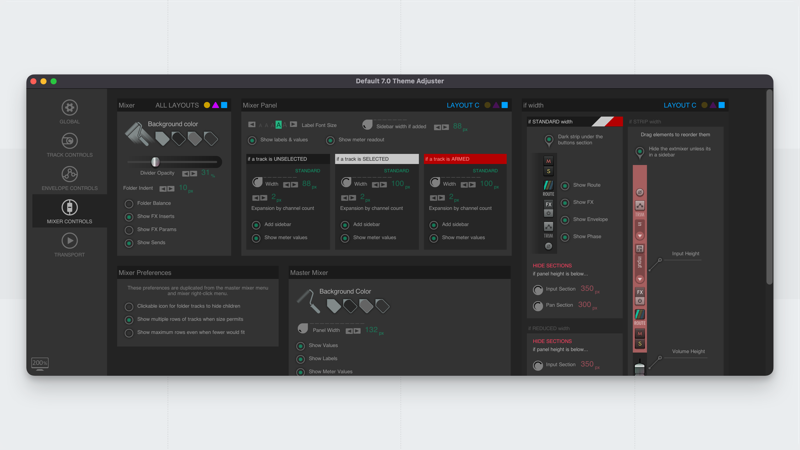Switch to Track Controls page
The height and width of the screenshot is (450, 800).
coord(69,145)
